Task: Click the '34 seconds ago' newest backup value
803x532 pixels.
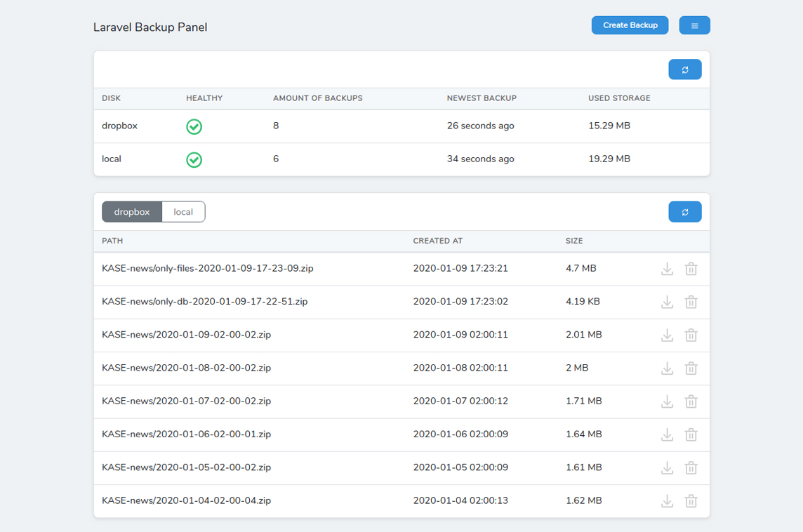Action: [x=480, y=159]
